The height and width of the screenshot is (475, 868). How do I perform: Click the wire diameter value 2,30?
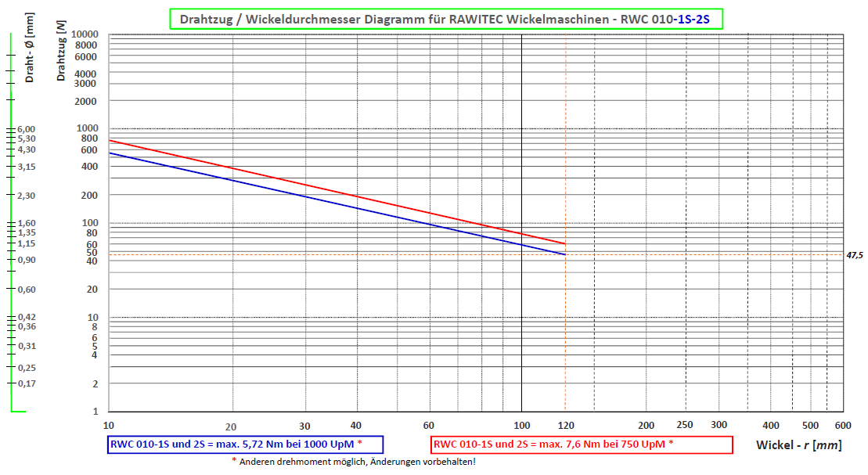tap(26, 196)
